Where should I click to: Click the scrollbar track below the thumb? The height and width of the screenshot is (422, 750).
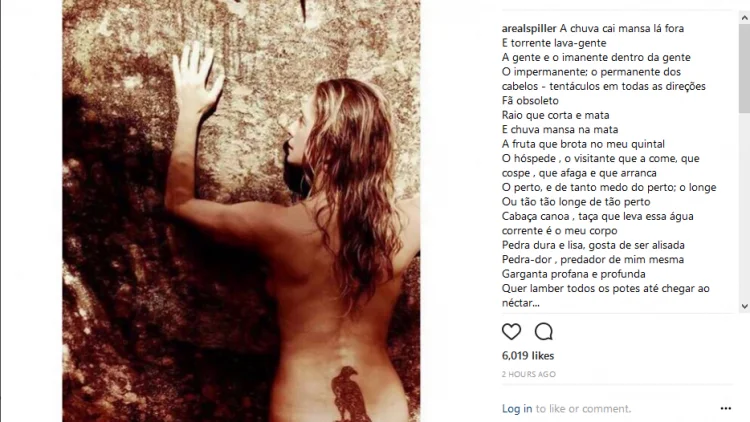pyautogui.click(x=744, y=206)
